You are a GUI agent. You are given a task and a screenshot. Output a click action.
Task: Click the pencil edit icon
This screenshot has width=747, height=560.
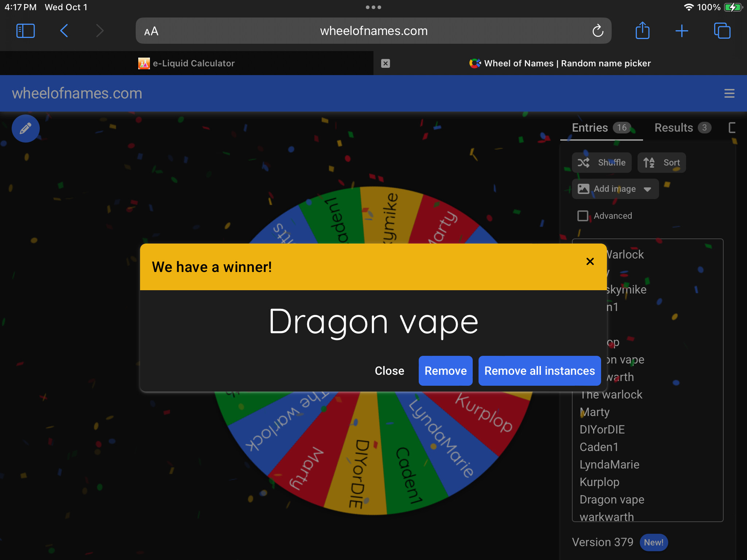(x=26, y=129)
